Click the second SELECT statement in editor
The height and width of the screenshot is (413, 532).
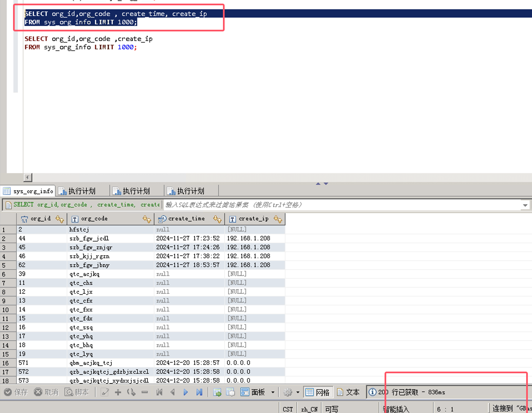tap(89, 43)
